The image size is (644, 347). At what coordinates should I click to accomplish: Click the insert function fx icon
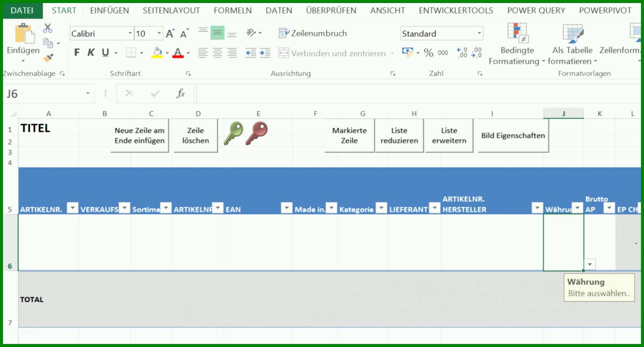coord(180,94)
